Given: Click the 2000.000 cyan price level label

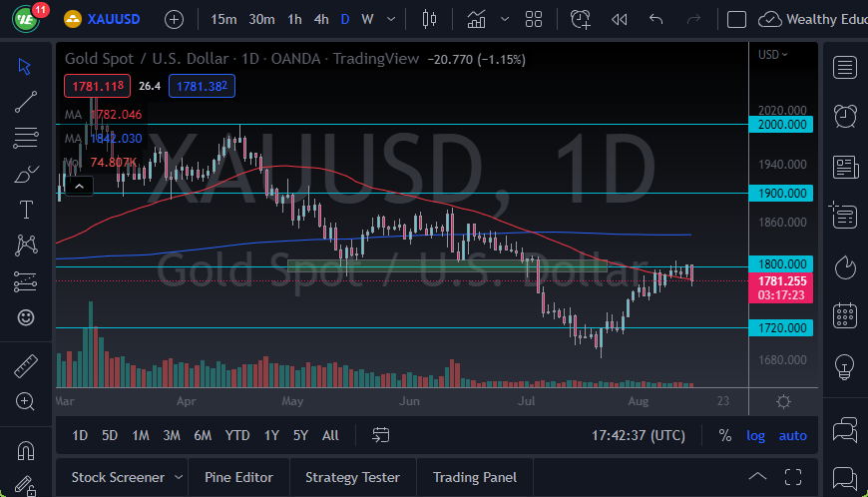Looking at the screenshot, I should pyautogui.click(x=782, y=125).
